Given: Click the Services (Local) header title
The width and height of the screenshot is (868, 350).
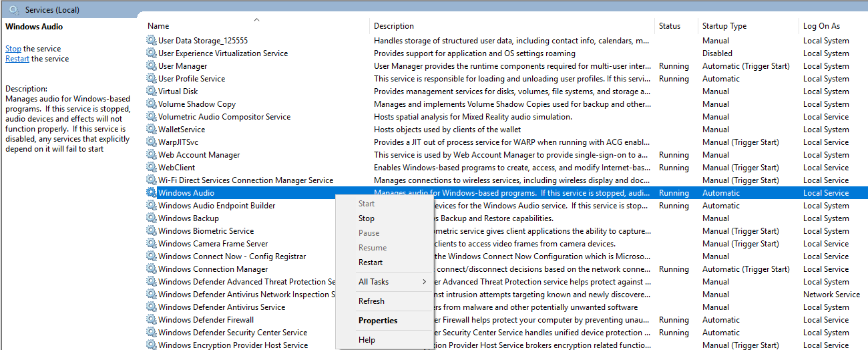Looking at the screenshot, I should [53, 10].
